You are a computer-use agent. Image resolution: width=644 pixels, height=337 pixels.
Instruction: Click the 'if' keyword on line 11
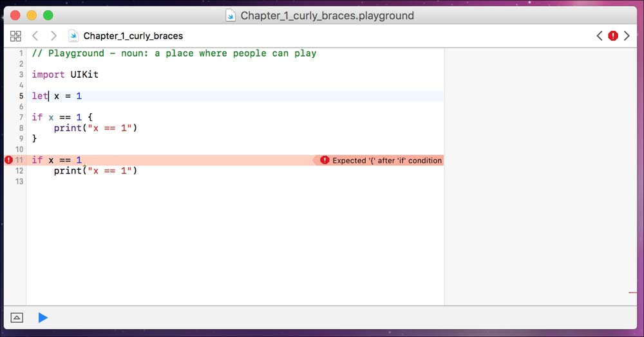click(37, 160)
